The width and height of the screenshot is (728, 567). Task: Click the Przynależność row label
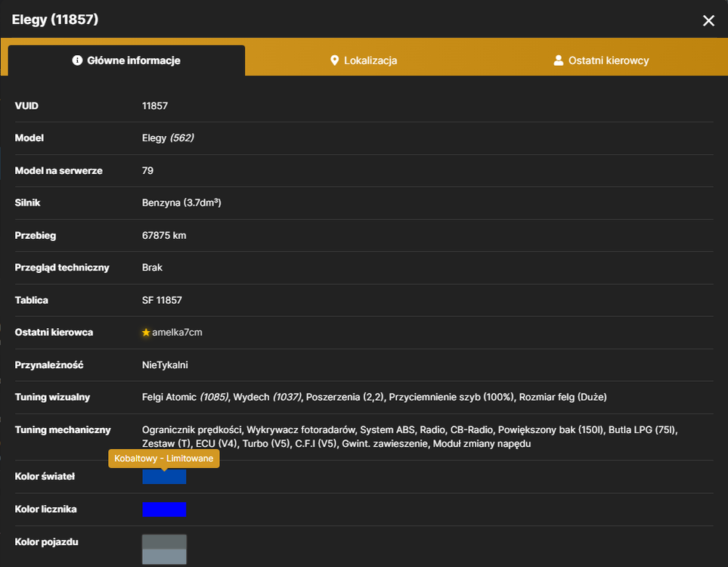click(49, 365)
